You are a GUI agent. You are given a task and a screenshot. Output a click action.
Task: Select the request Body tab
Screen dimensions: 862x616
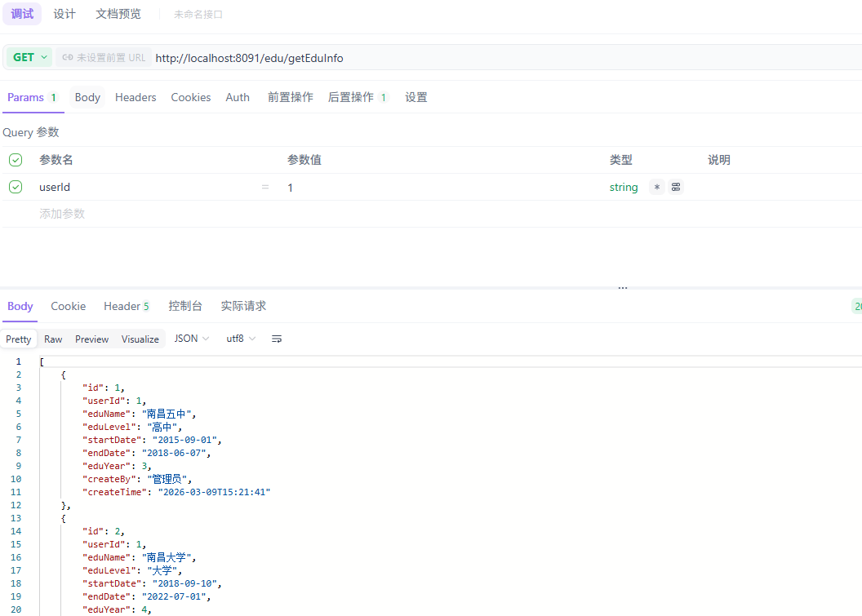click(87, 97)
